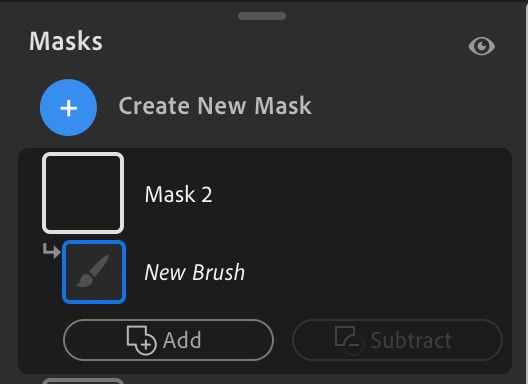528x384 pixels.
Task: Click the Add button for Mask 2
Action: tap(168, 340)
